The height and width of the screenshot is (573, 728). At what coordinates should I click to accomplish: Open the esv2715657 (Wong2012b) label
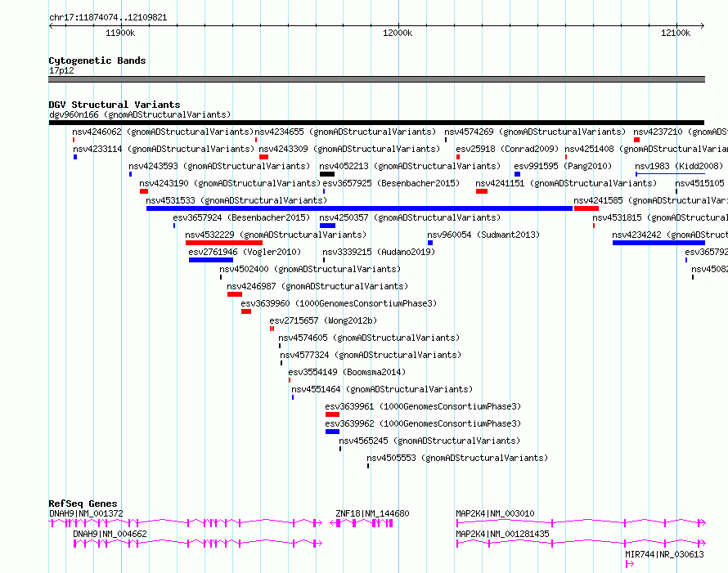(x=323, y=320)
